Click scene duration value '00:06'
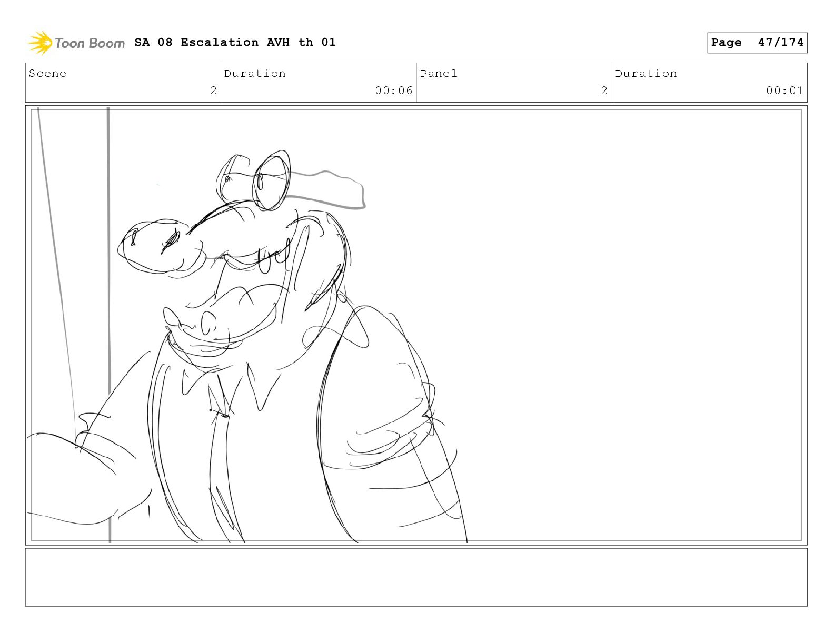 [x=394, y=90]
